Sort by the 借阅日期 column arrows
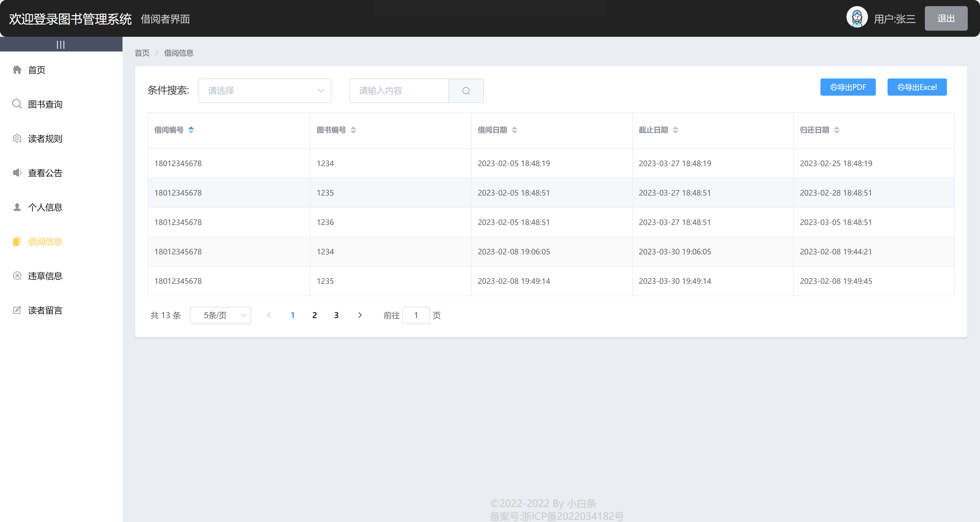 coord(514,130)
